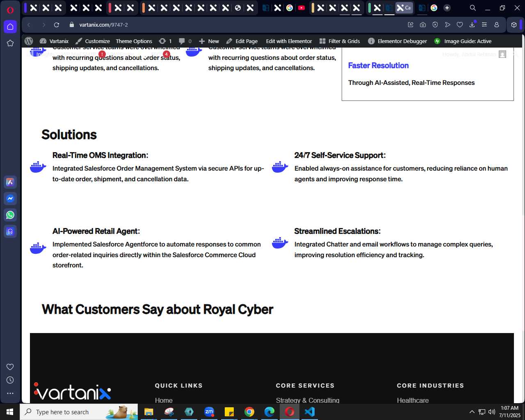Switch to the globe-icon tab
Viewport: 525px width, 420px height.
[238, 8]
